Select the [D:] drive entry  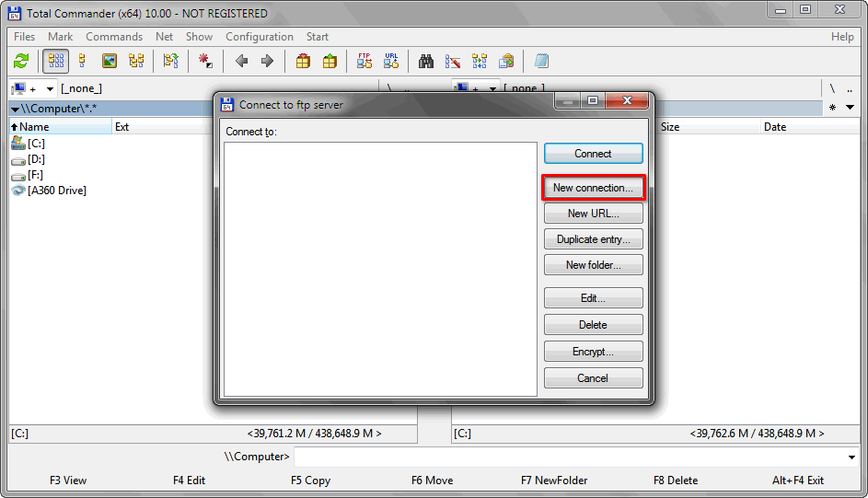click(29, 159)
